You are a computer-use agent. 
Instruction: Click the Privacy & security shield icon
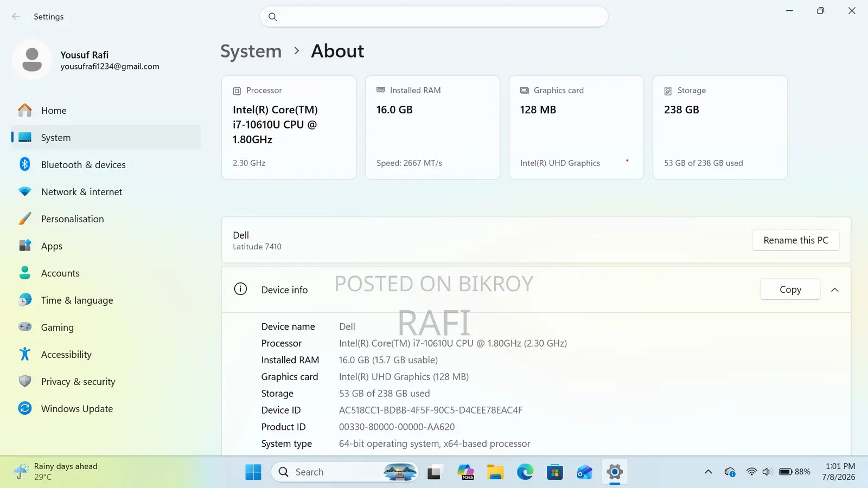pyautogui.click(x=25, y=381)
